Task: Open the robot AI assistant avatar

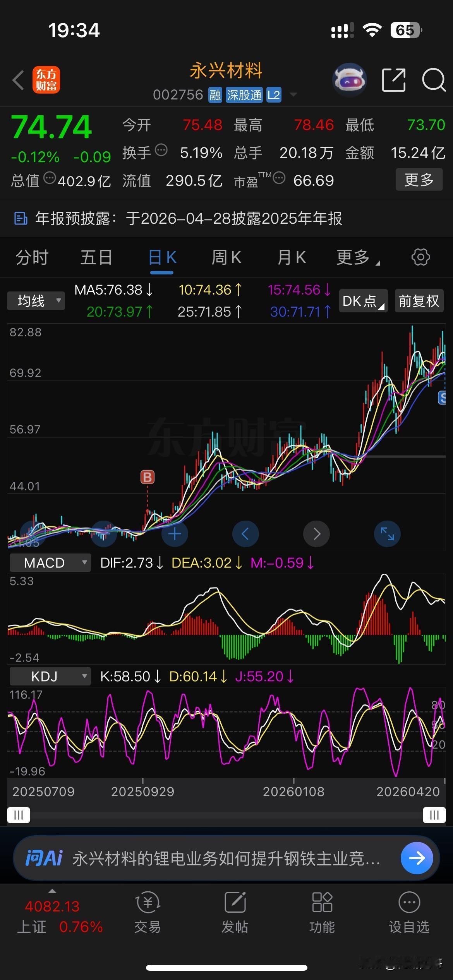Action: point(350,80)
